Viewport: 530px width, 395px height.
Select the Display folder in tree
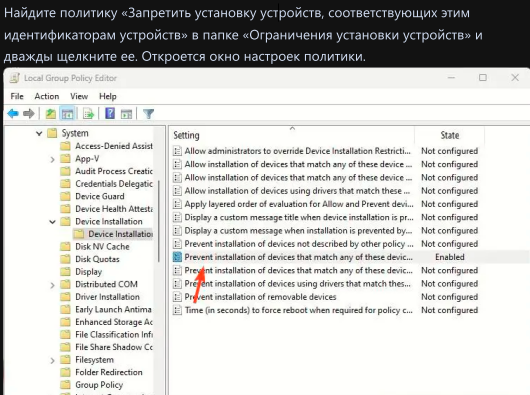(x=81, y=271)
